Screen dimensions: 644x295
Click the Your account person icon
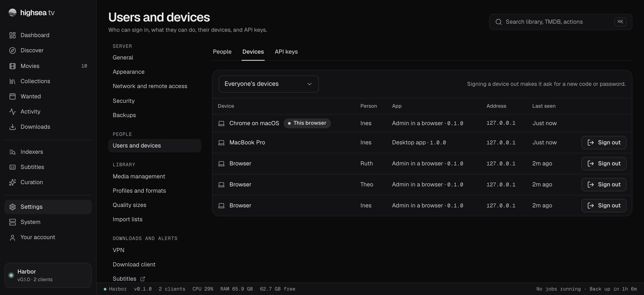pyautogui.click(x=13, y=237)
